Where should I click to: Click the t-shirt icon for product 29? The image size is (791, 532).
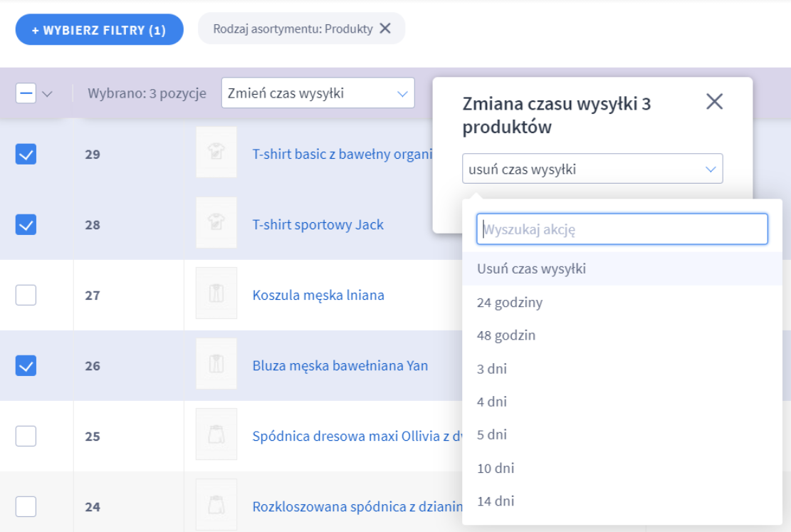[216, 152]
